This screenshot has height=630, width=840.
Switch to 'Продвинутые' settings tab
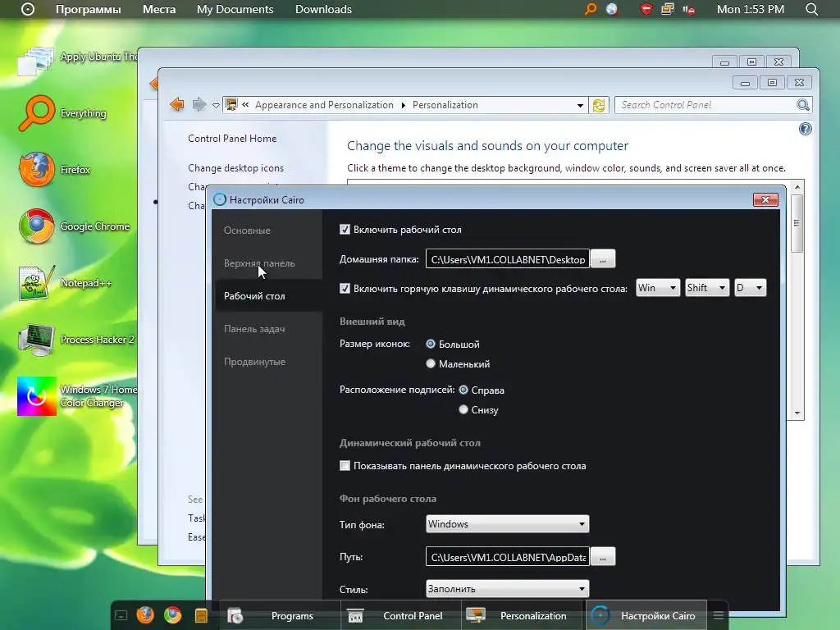click(x=254, y=362)
